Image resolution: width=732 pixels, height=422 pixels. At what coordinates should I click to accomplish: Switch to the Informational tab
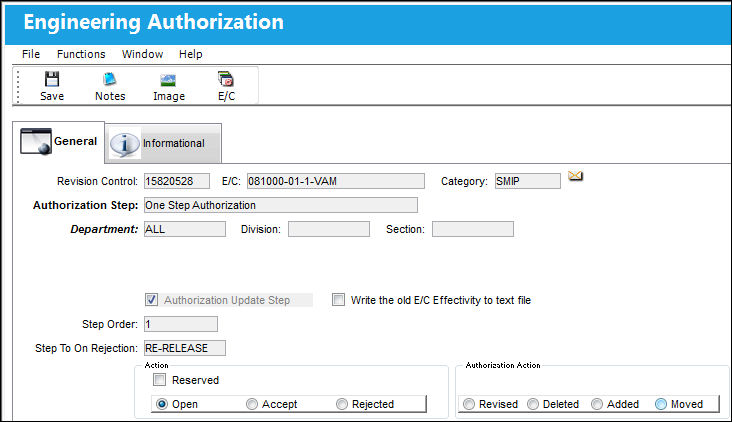coord(163,143)
